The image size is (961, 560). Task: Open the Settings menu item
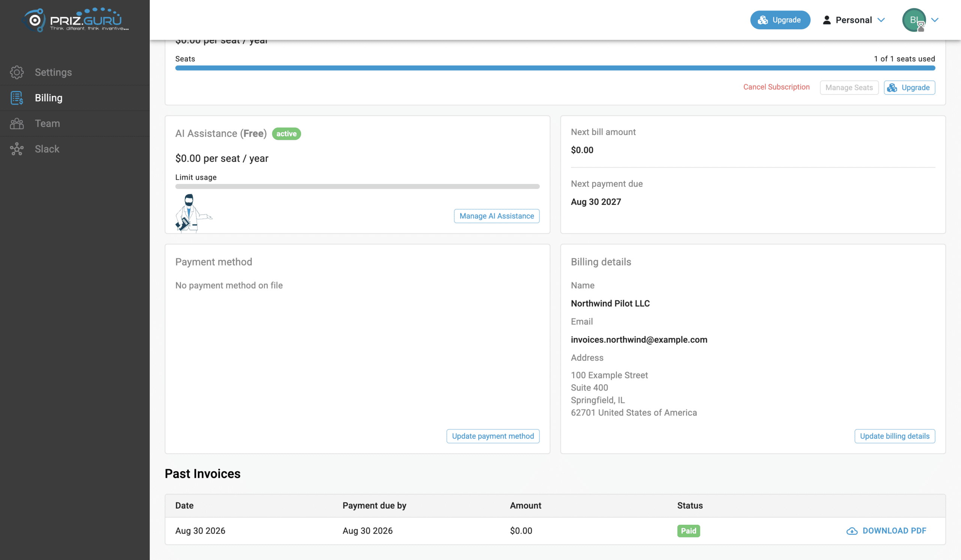click(75, 72)
